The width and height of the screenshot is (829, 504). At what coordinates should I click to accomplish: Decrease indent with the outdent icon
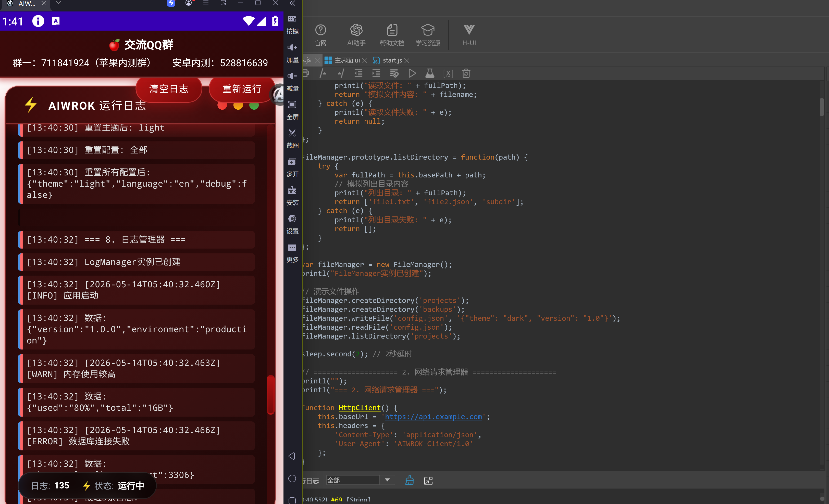coord(358,73)
